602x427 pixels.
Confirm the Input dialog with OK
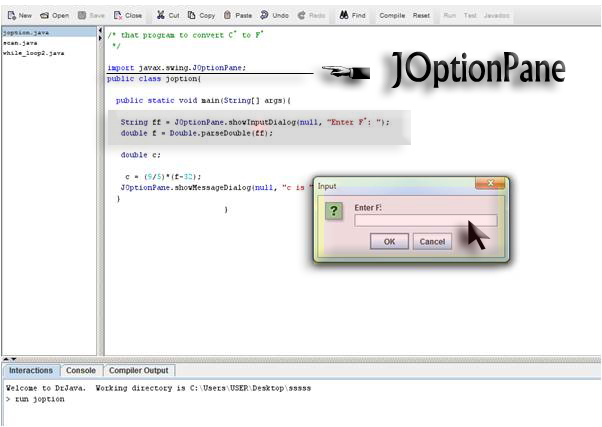click(389, 241)
